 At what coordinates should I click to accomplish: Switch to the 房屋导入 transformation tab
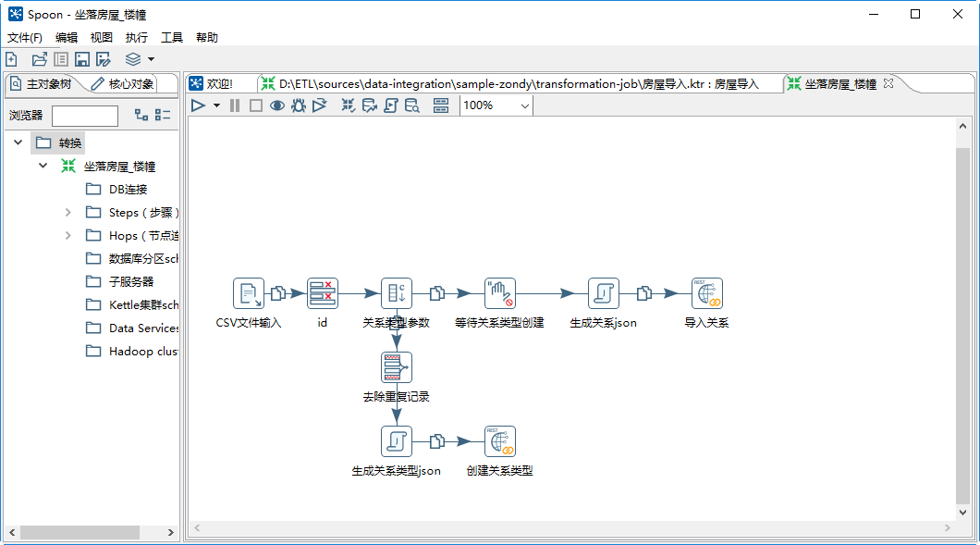click(510, 84)
